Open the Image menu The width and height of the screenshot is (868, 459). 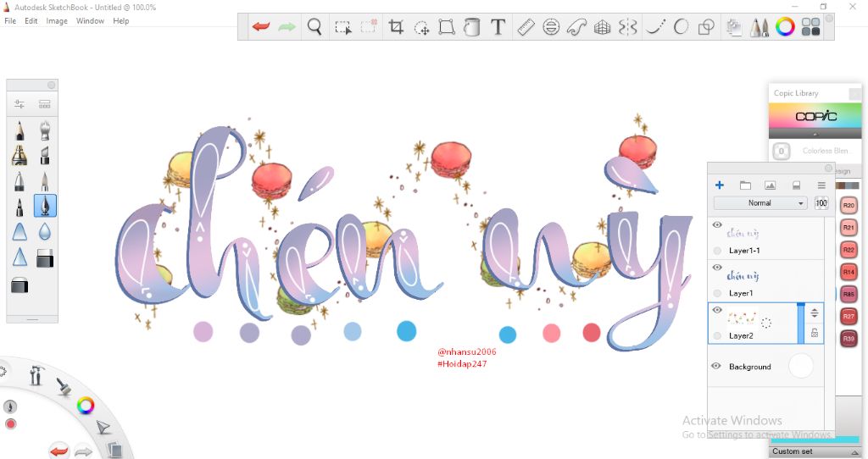[x=57, y=21]
